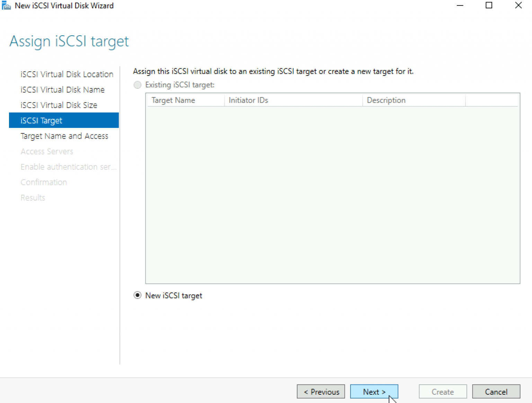Click the disabled Create button

coord(443,392)
